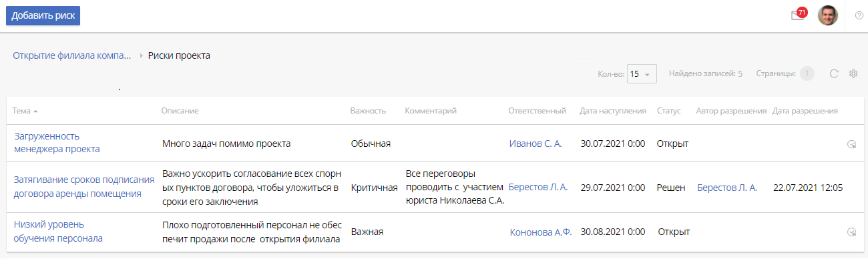Open the user avatar profile menu
The image size is (868, 259).
click(x=827, y=15)
